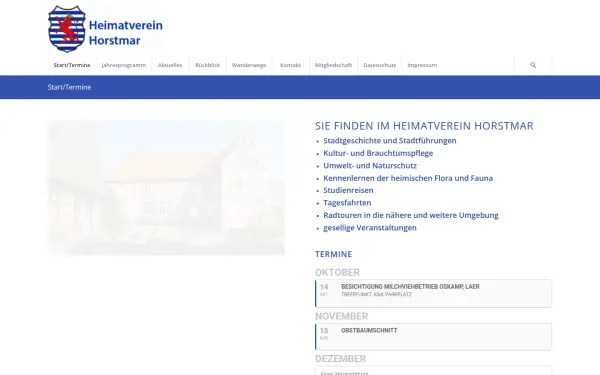Click the 15 Nov date badge
This screenshot has height=375, width=600.
click(324, 333)
